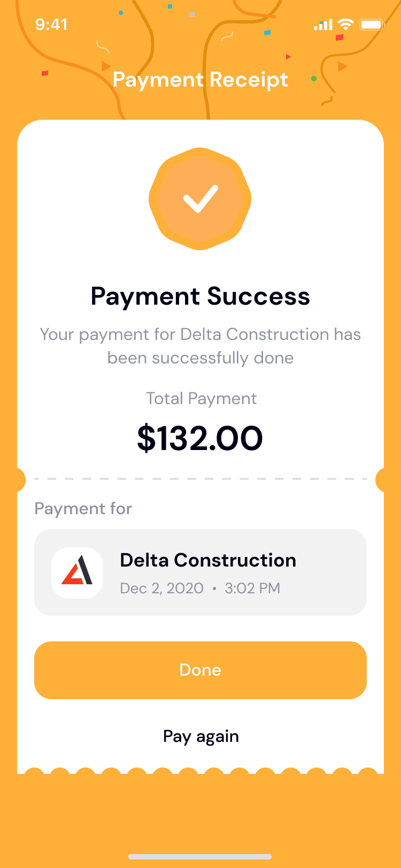This screenshot has height=868, width=401.
Task: Tap the orange checkmark success badge
Action: 200,198
